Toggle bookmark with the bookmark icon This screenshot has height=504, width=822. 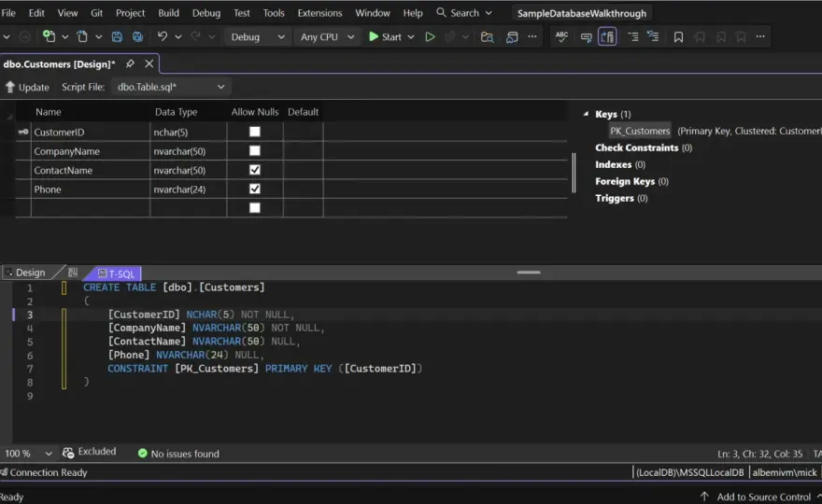point(678,36)
